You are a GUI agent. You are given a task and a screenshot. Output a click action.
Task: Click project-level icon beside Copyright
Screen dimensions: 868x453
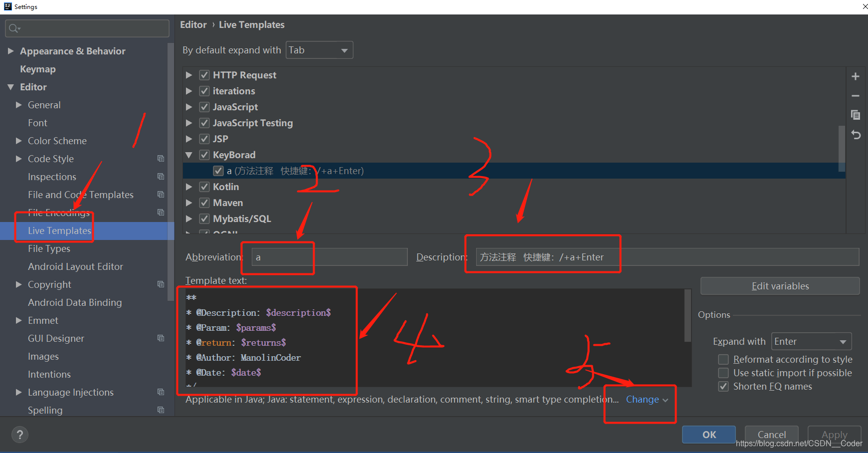tap(161, 284)
